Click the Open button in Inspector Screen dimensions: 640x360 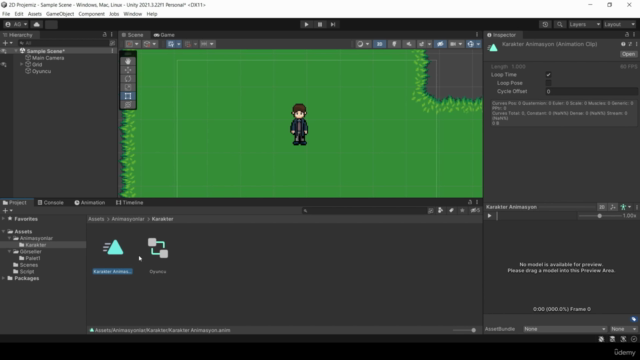pos(628,54)
